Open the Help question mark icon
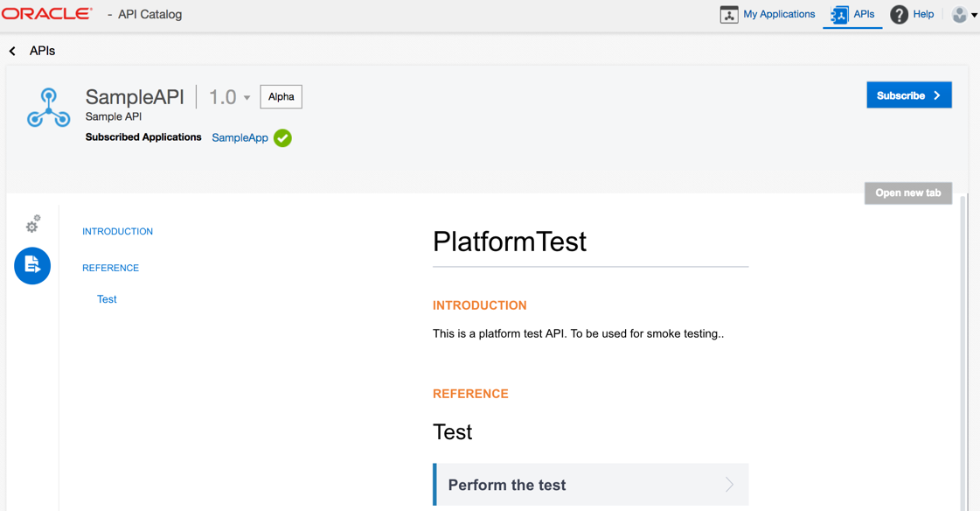 [899, 14]
